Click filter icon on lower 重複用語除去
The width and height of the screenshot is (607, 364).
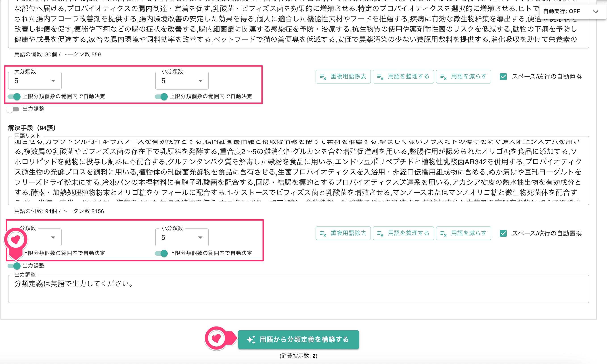[x=323, y=234]
